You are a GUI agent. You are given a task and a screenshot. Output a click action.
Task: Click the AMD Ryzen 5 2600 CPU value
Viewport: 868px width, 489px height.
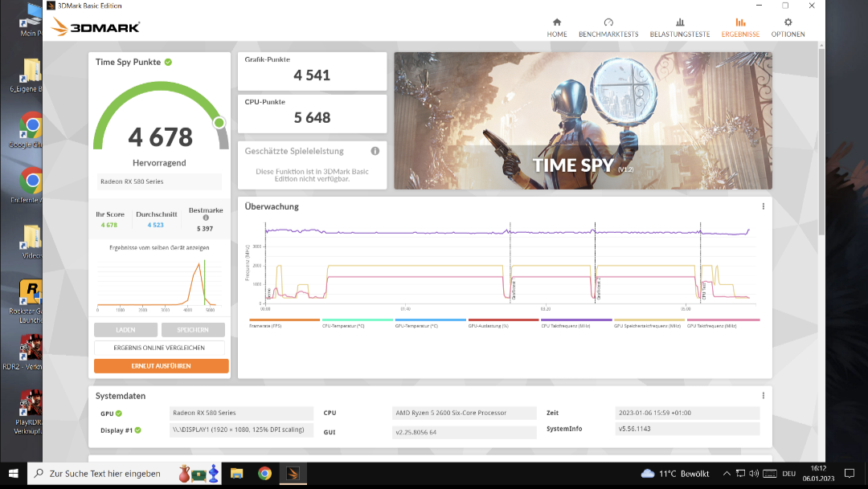(x=465, y=414)
